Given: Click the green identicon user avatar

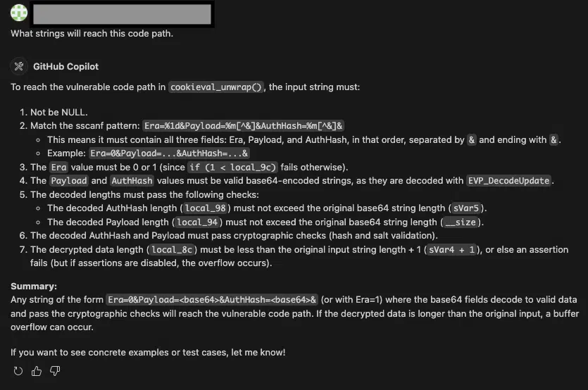Looking at the screenshot, I should coord(19,13).
